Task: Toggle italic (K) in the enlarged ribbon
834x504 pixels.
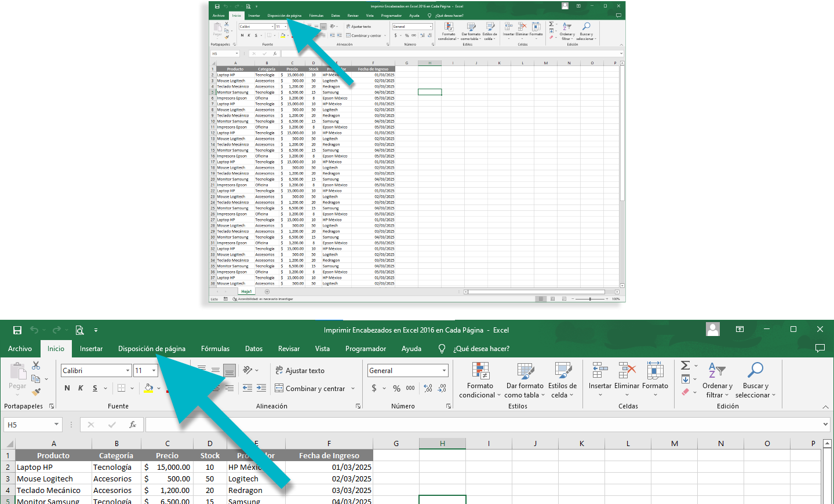Action: pyautogui.click(x=81, y=388)
